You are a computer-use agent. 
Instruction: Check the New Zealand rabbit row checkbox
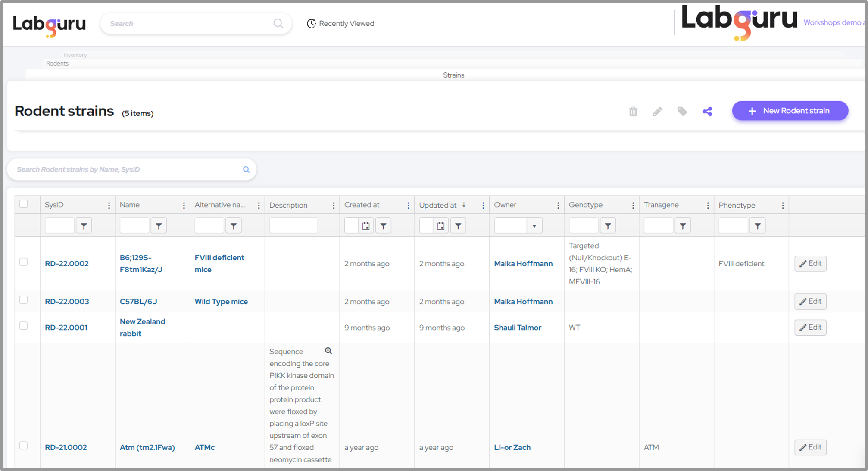24,326
